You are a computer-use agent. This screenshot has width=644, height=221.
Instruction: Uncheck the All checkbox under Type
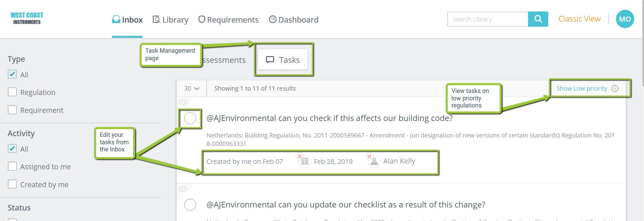point(12,74)
